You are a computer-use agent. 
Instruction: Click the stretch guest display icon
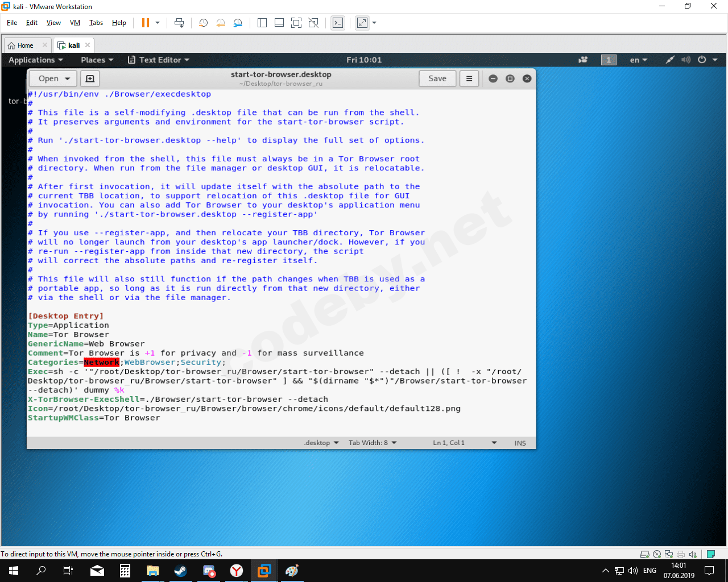tap(362, 23)
